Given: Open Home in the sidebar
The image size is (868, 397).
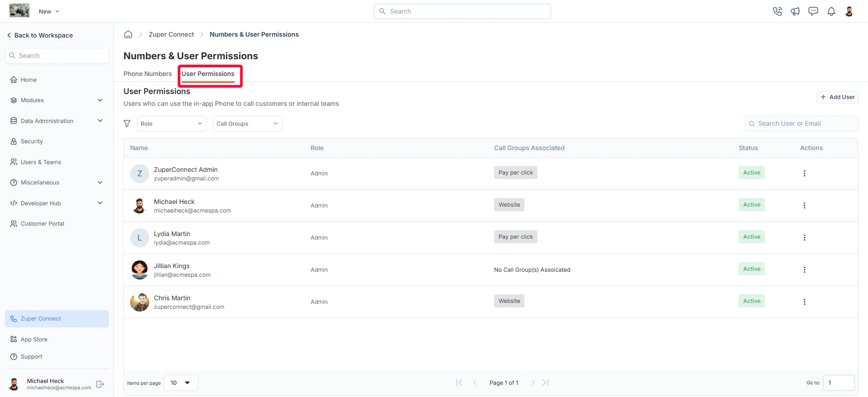Looking at the screenshot, I should [57, 80].
